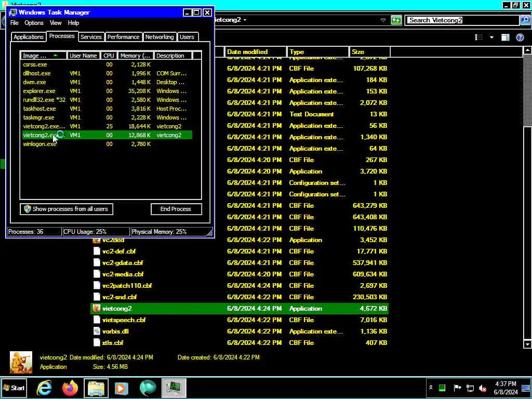Image resolution: width=532 pixels, height=399 pixels.
Task: Open Task Manager Options menu
Action: pyautogui.click(x=34, y=23)
